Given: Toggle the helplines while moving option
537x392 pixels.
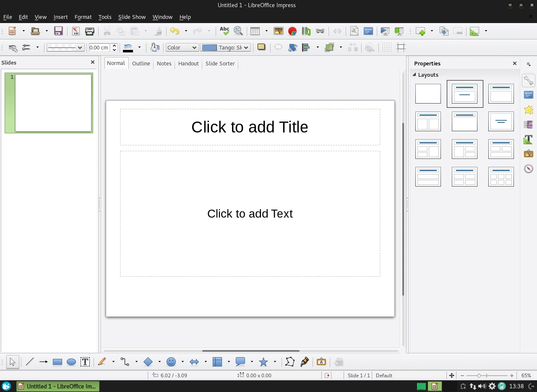Looking at the screenshot, I should (x=401, y=47).
